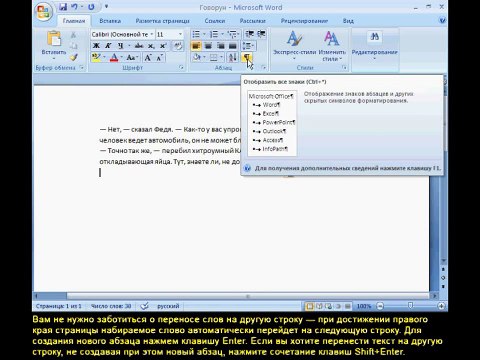Apply strikethrough (abc) formatting
This screenshot has width=480, height=360.
coord(139,46)
